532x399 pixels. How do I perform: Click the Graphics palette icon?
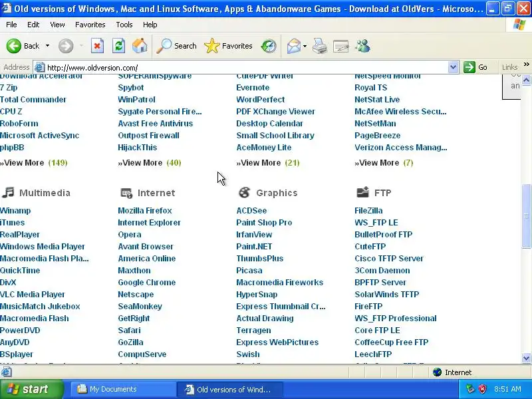coord(244,193)
